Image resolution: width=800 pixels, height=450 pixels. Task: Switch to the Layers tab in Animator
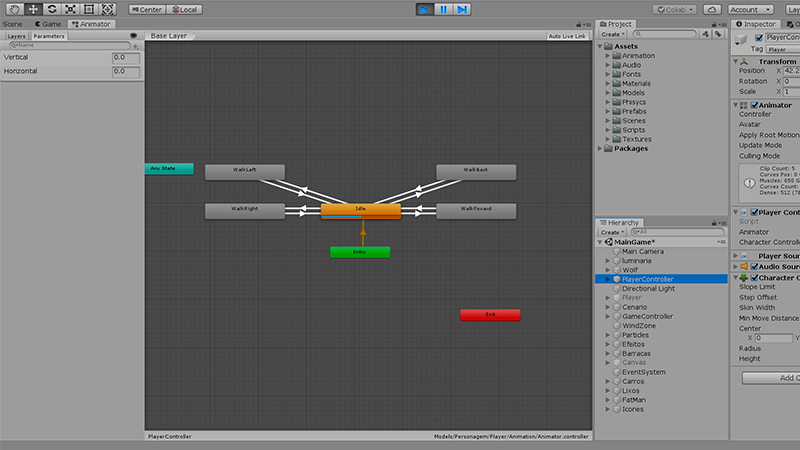pyautogui.click(x=16, y=36)
